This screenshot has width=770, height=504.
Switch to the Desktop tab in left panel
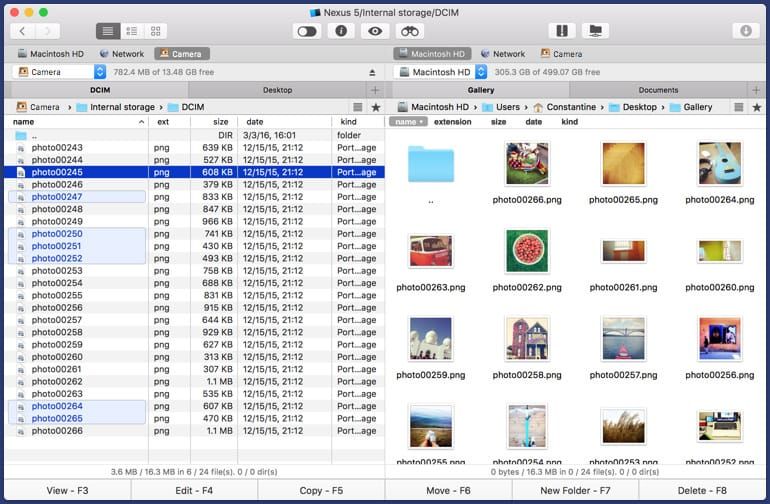click(x=277, y=90)
